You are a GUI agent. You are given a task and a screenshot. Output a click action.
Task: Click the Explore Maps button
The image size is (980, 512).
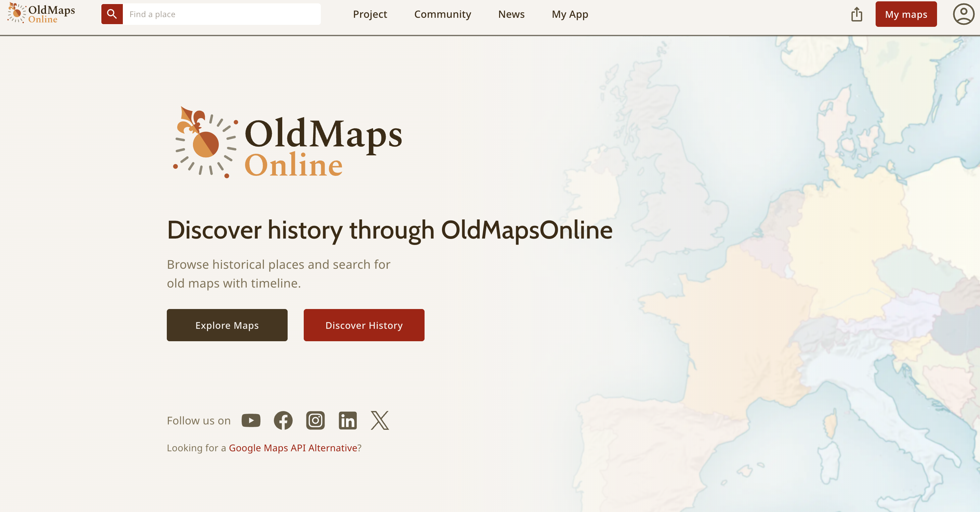coord(227,325)
